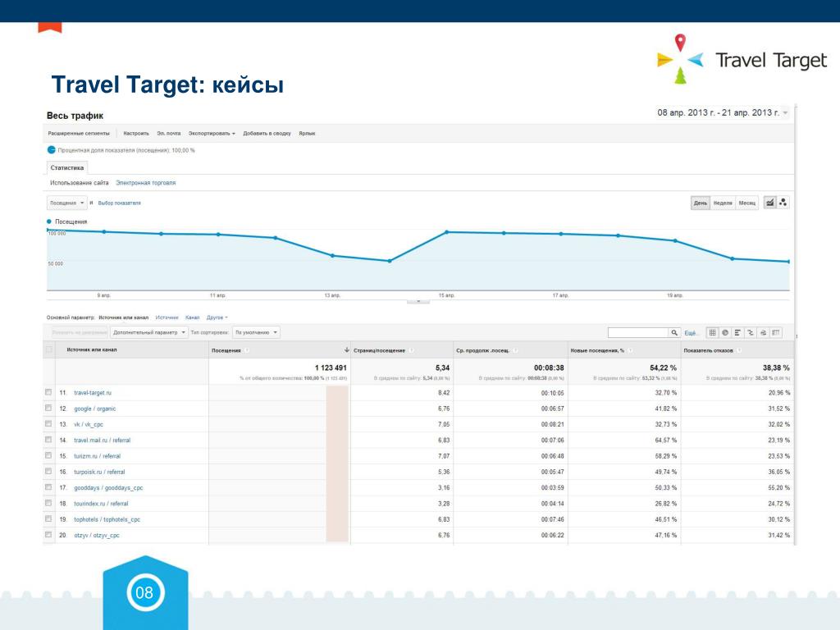Image resolution: width=840 pixels, height=630 pixels.
Task: Select Использование сайта tab
Action: 80,183
